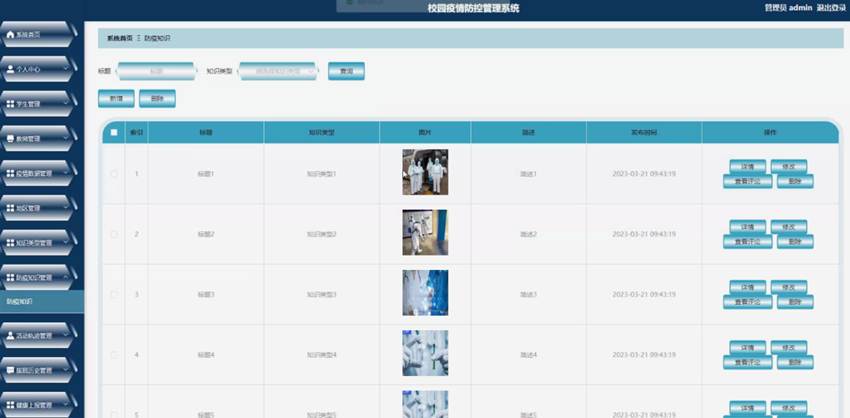
Task: Click 退出登录 in the top bar
Action: point(831,8)
